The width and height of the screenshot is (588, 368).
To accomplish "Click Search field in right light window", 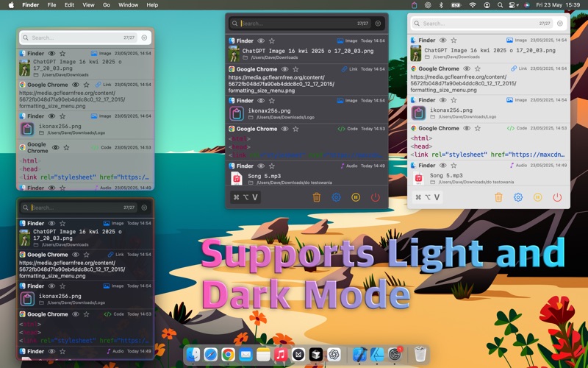I will tap(482, 24).
